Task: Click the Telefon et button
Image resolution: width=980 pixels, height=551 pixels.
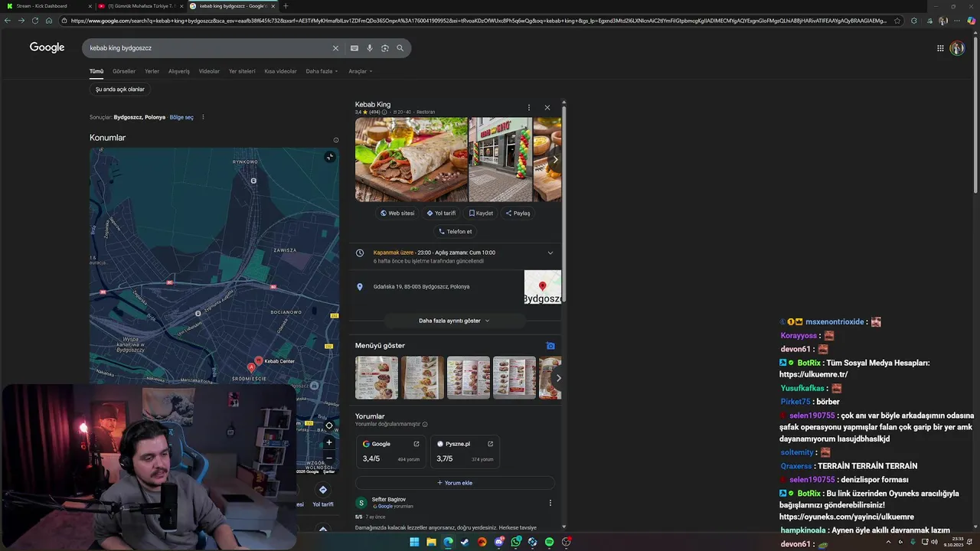Action: [455, 231]
